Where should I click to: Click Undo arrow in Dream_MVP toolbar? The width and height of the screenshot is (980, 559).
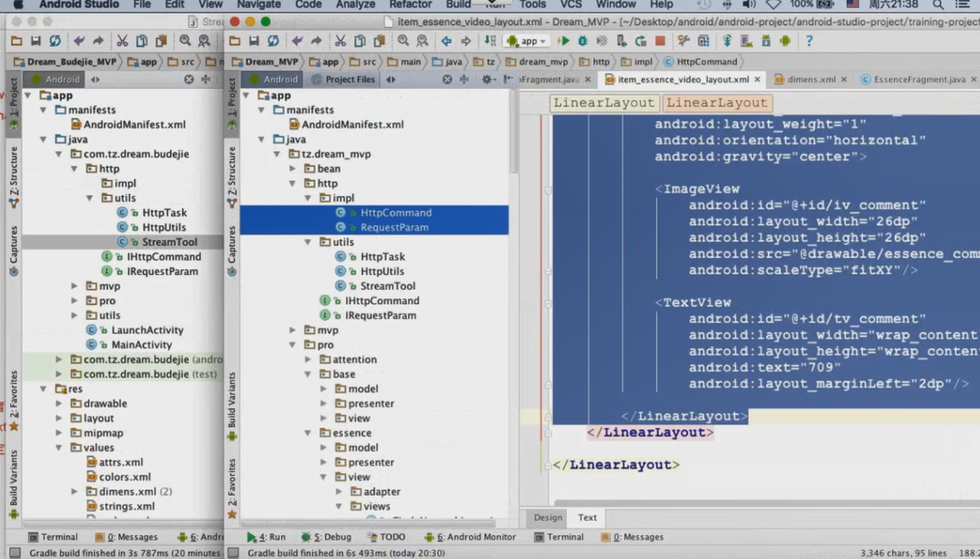(297, 41)
